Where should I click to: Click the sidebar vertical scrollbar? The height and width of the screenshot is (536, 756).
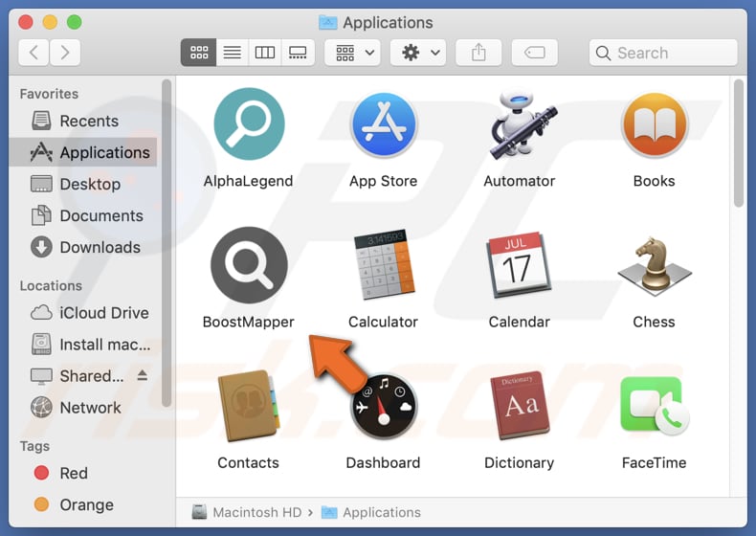[167, 243]
